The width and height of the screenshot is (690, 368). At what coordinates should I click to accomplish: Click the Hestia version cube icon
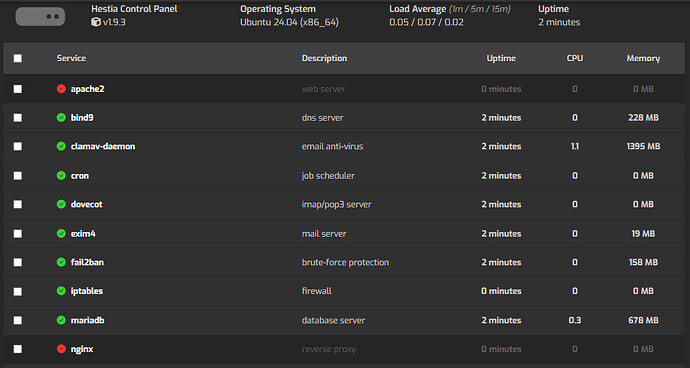(x=95, y=22)
